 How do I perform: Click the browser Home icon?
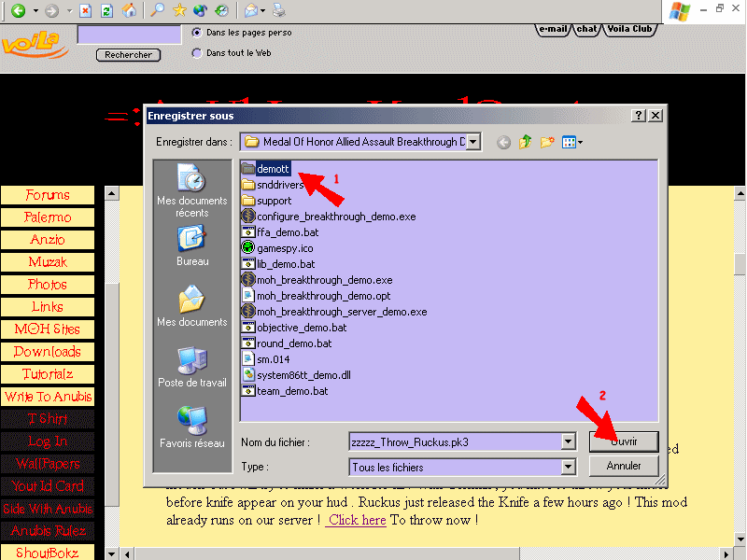(x=129, y=10)
